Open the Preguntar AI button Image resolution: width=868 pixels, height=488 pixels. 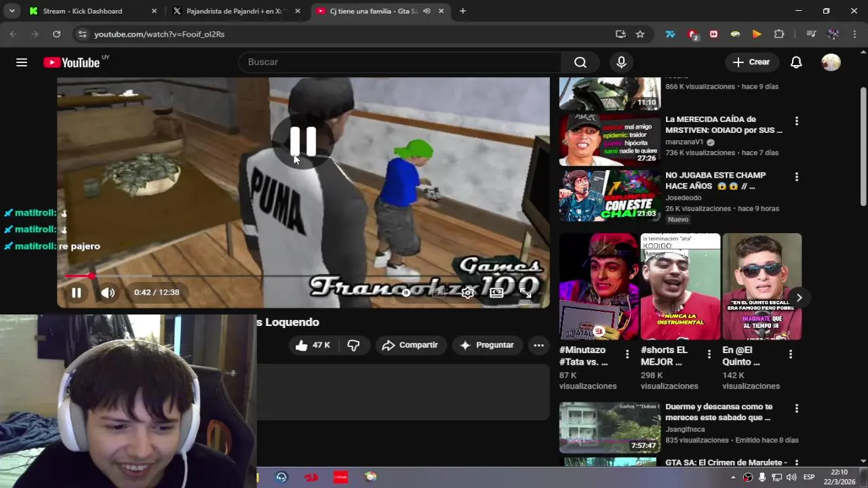[x=487, y=345]
